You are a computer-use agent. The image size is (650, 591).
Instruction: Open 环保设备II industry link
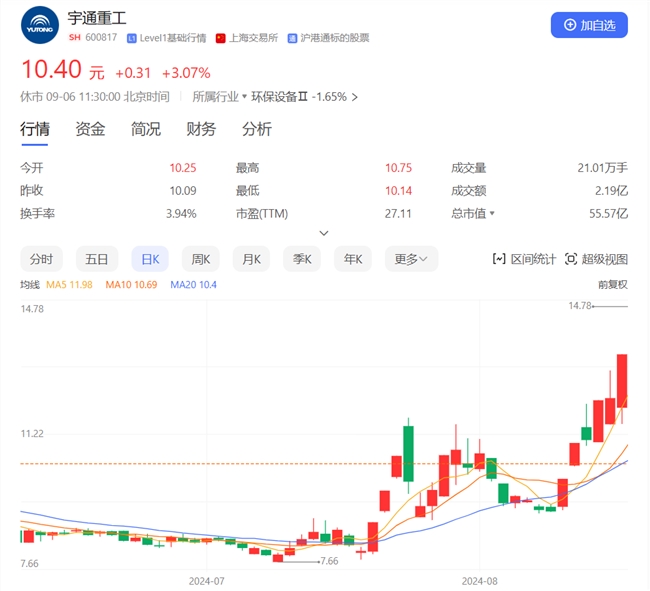point(279,97)
